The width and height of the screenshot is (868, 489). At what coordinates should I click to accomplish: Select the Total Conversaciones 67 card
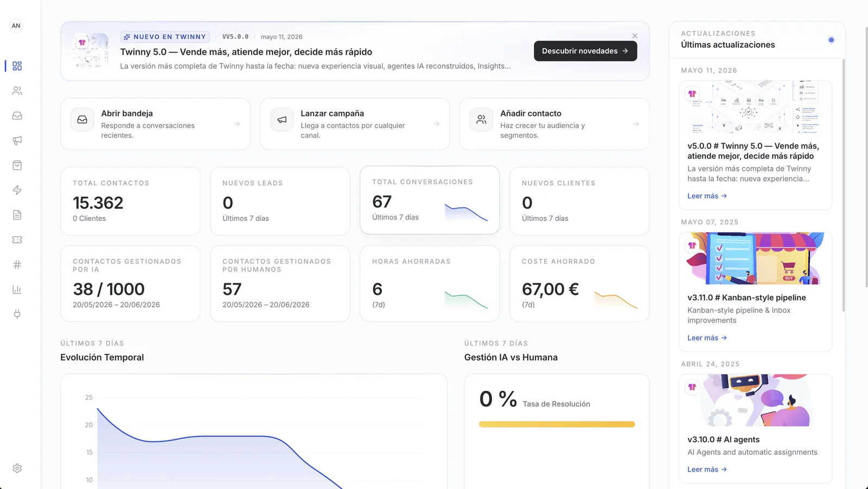point(430,200)
